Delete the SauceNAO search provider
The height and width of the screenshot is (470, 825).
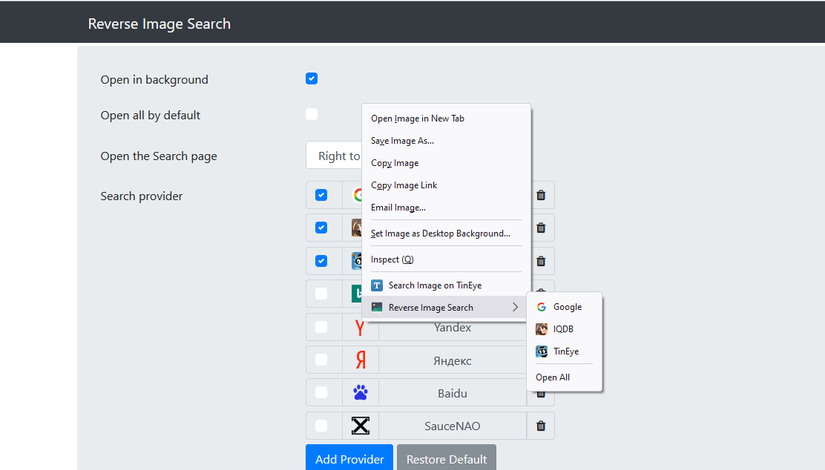(x=540, y=426)
